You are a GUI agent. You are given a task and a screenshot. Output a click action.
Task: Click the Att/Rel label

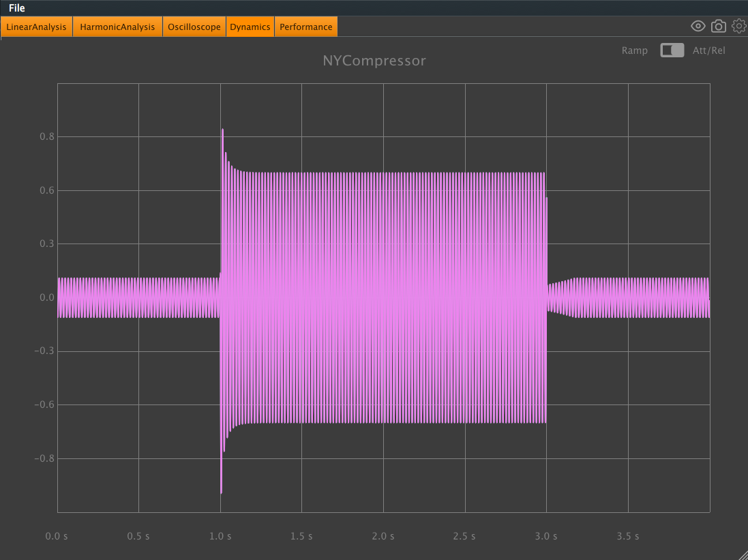pyautogui.click(x=709, y=50)
